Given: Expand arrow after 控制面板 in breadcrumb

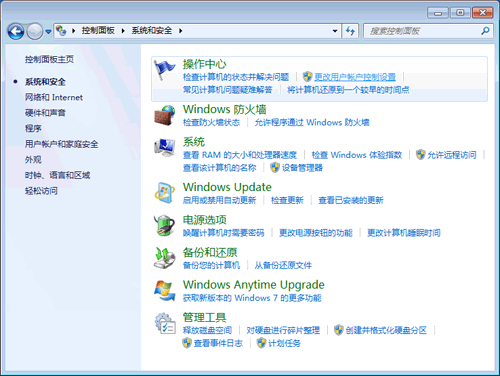Looking at the screenshot, I should pyautogui.click(x=123, y=31).
